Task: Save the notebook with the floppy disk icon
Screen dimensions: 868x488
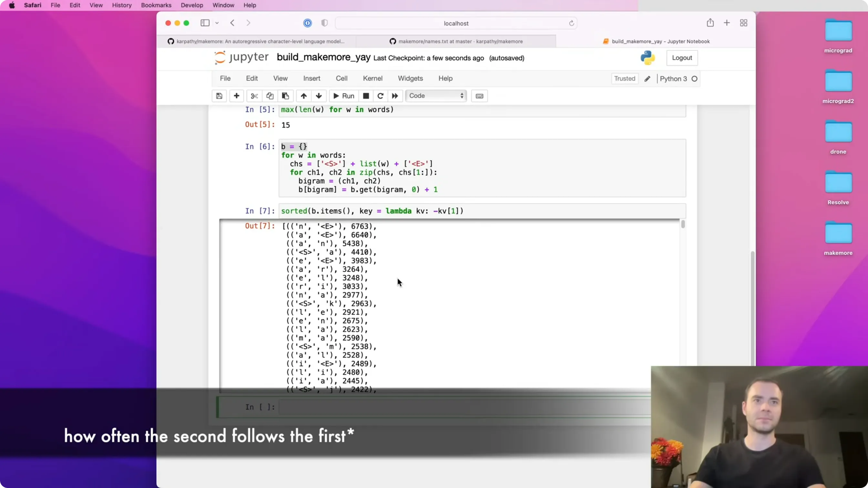Action: point(219,96)
